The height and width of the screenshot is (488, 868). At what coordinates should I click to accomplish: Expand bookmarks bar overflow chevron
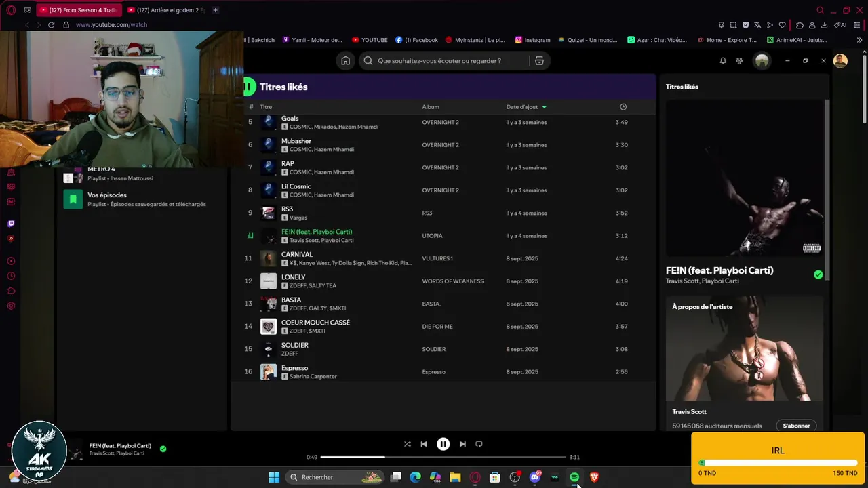click(x=860, y=40)
